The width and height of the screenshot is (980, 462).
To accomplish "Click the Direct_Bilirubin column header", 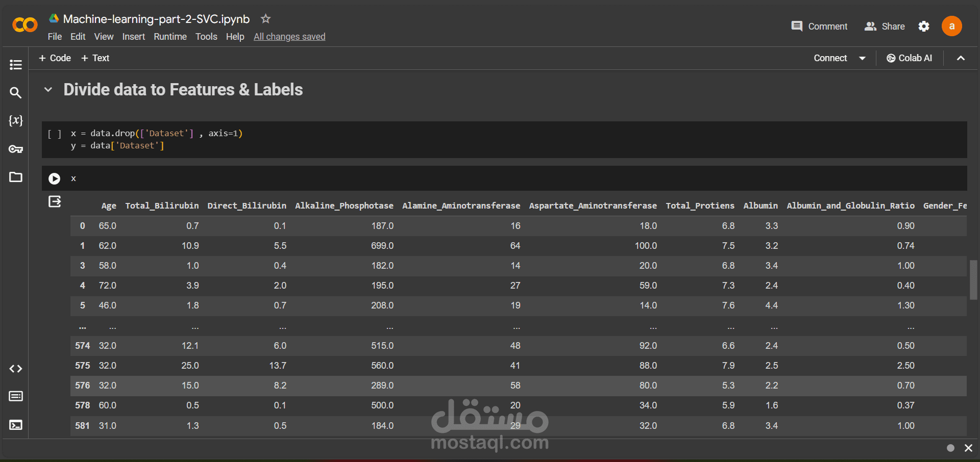I will [247, 206].
